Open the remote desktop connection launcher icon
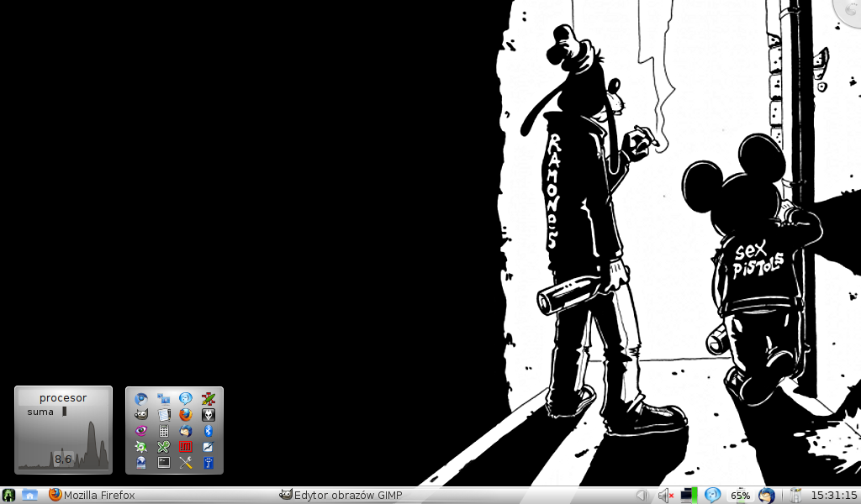 [164, 399]
